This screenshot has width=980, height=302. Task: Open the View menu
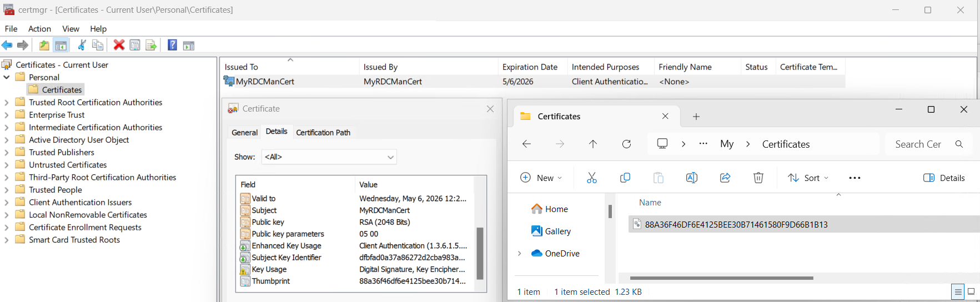71,28
